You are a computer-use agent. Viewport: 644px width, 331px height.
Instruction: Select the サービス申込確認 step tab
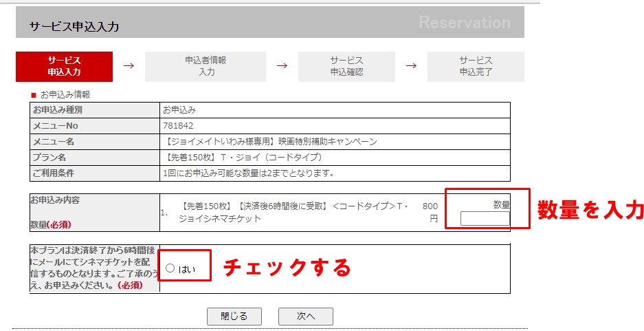tap(346, 66)
